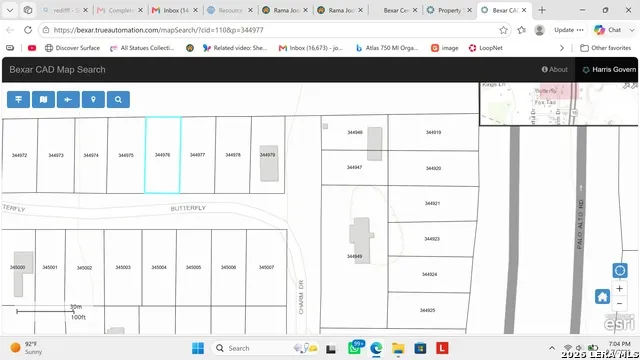Open the Copilot Chat button

pyautogui.click(x=608, y=30)
